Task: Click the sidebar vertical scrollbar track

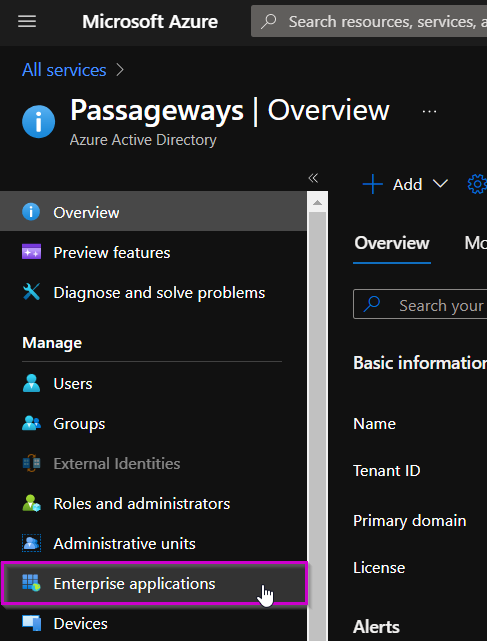Action: click(318, 425)
